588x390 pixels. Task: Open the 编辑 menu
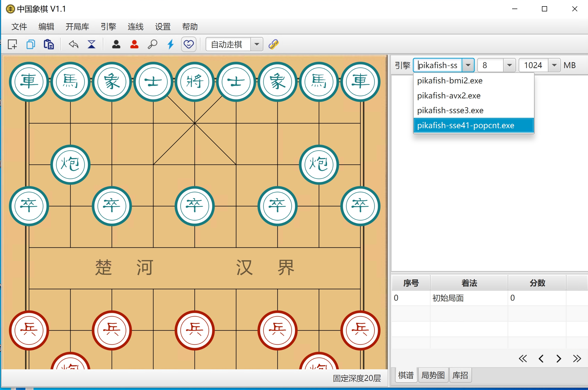click(x=46, y=26)
